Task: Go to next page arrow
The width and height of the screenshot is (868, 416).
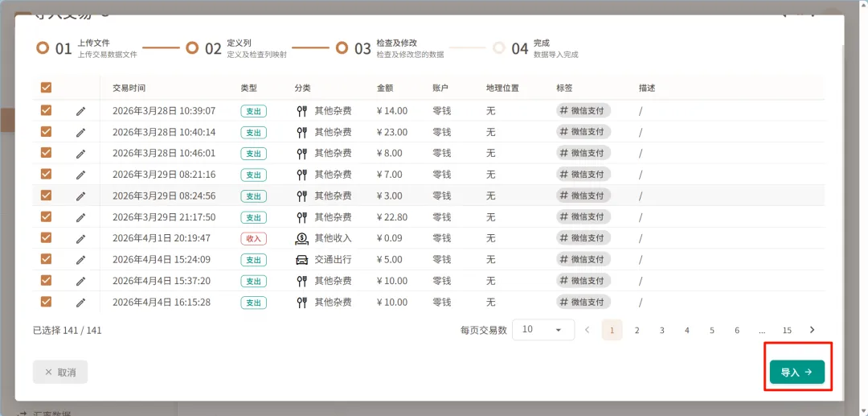Action: click(x=812, y=330)
